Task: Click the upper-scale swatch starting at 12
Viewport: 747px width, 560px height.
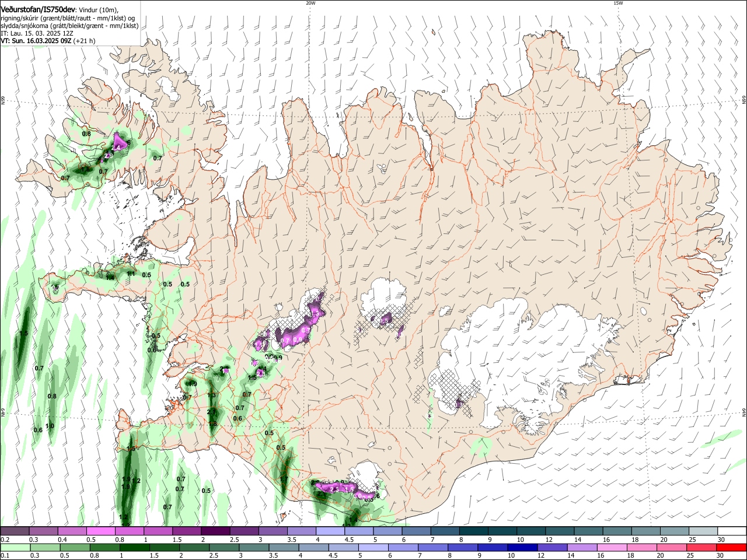Action: (559, 531)
